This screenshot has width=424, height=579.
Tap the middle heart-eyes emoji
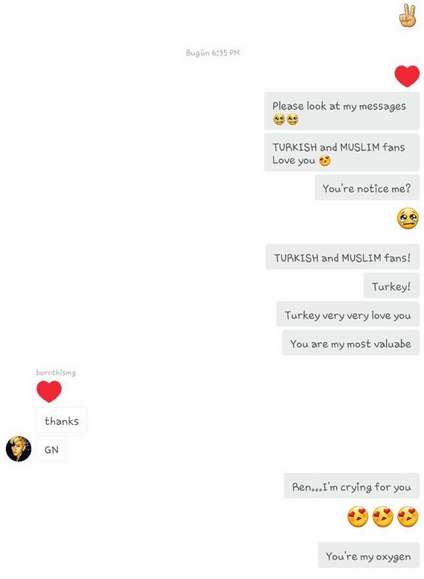point(383,516)
